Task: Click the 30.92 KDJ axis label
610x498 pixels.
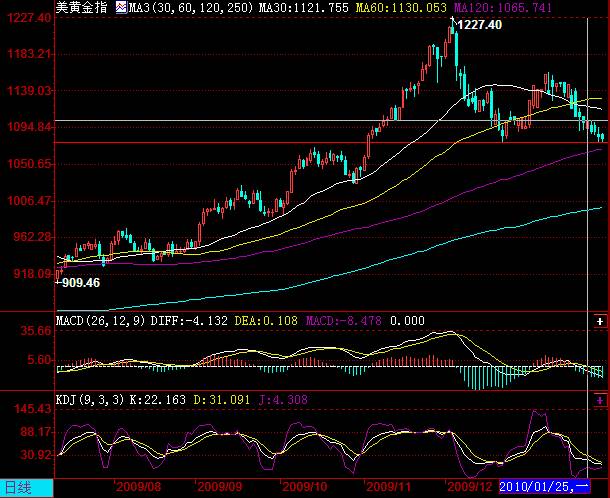Action: click(36, 454)
